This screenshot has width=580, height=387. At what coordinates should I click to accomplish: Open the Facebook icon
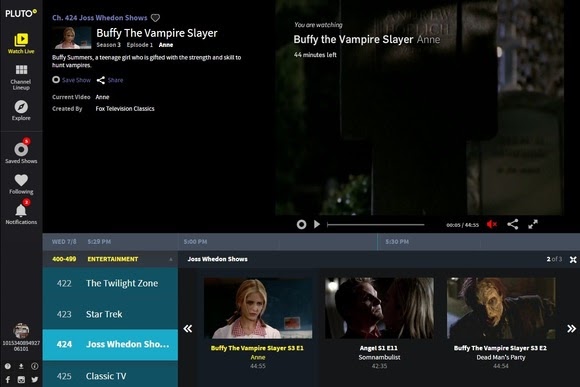(8, 379)
